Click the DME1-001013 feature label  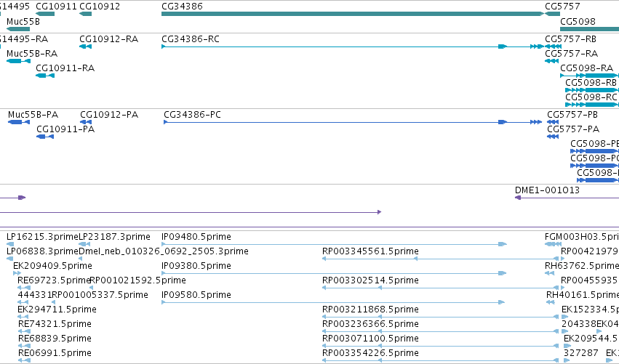tap(547, 190)
